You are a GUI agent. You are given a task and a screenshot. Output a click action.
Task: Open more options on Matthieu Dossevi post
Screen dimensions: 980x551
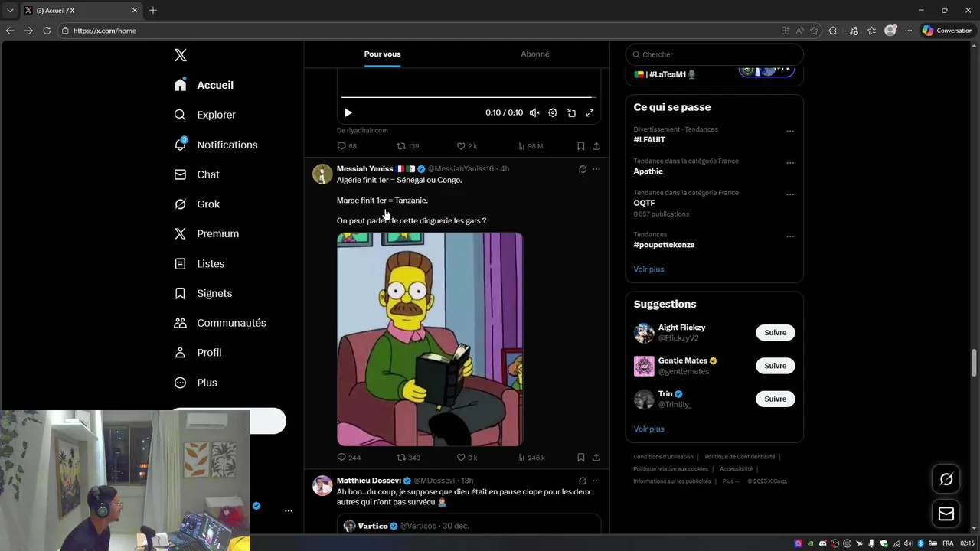596,481
